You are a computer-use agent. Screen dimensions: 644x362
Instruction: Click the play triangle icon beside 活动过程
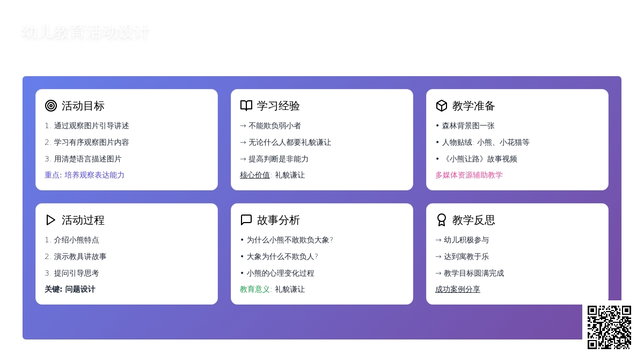[51, 220]
